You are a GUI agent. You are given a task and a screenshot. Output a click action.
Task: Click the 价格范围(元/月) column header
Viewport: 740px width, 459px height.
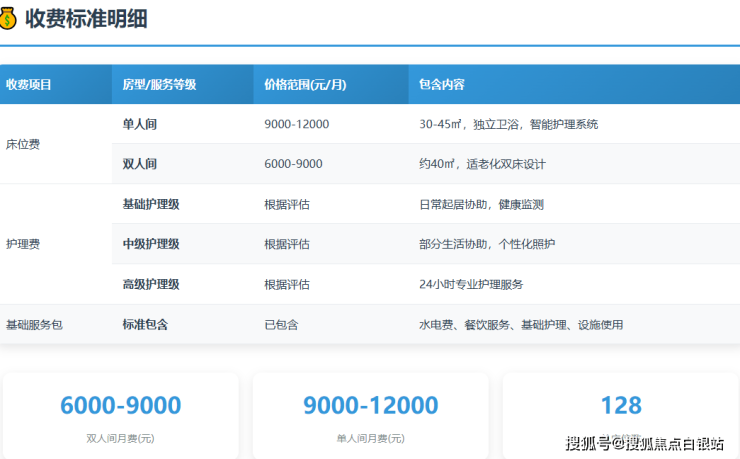tap(305, 85)
